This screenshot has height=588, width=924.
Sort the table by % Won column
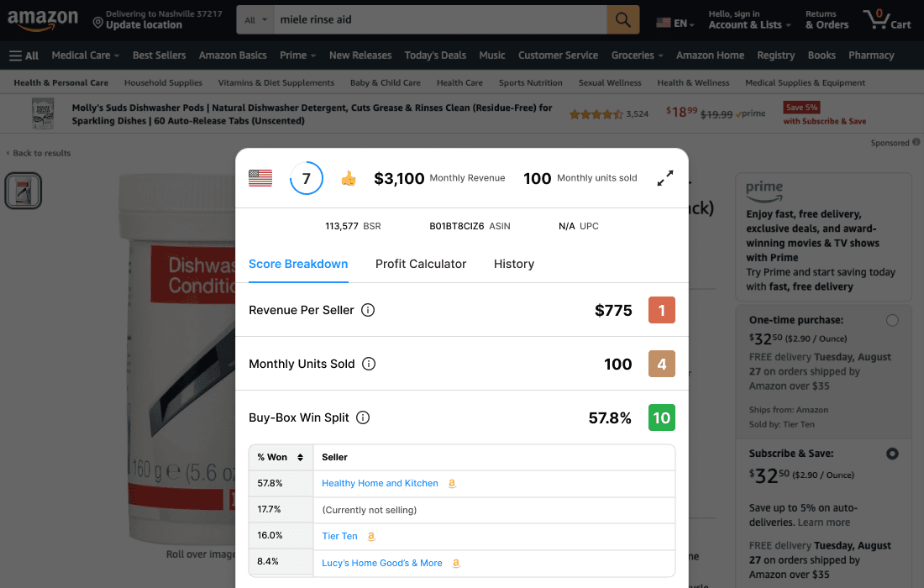point(300,458)
